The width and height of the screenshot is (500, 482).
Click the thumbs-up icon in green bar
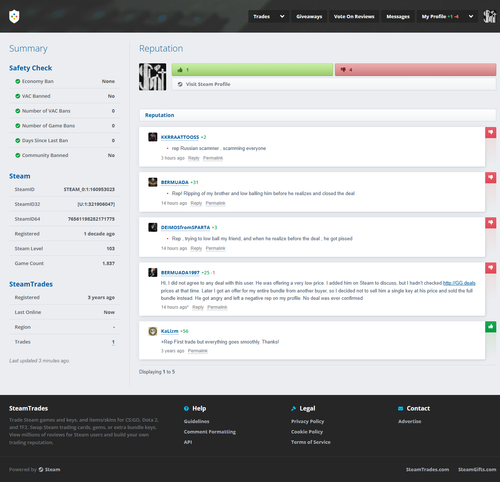coord(180,70)
